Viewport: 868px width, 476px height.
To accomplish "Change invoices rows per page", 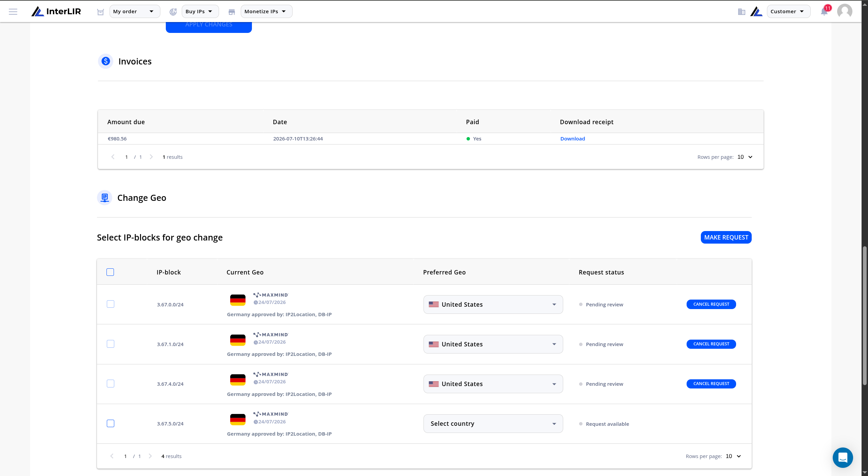I will pyautogui.click(x=745, y=157).
